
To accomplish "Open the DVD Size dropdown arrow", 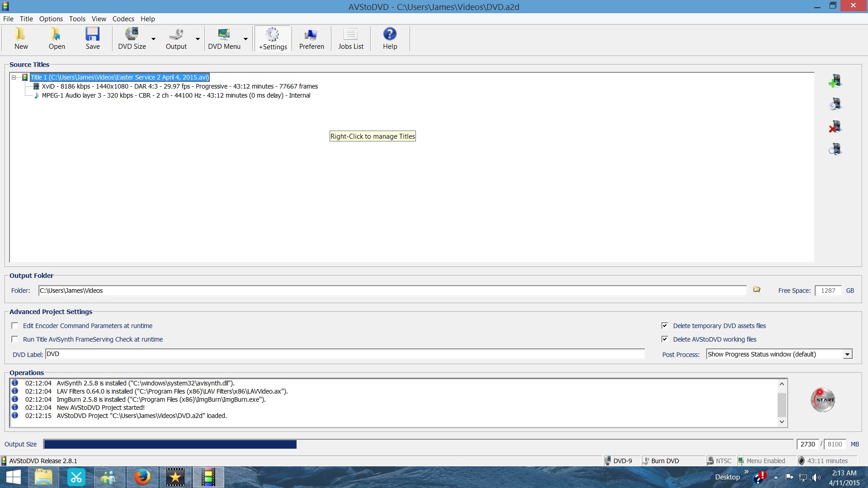I will coord(153,39).
